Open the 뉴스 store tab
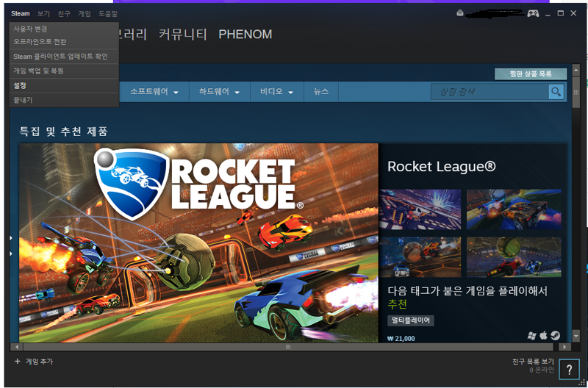The width and height of the screenshot is (588, 388). (x=321, y=92)
